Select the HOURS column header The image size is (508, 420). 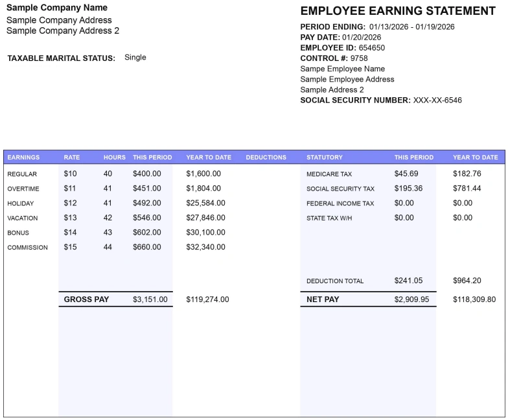pyautogui.click(x=115, y=157)
